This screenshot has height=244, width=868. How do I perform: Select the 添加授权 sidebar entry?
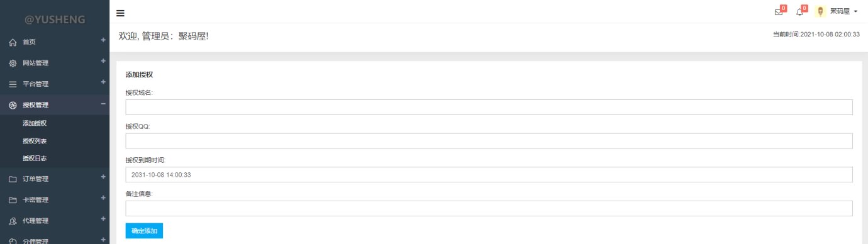point(35,123)
